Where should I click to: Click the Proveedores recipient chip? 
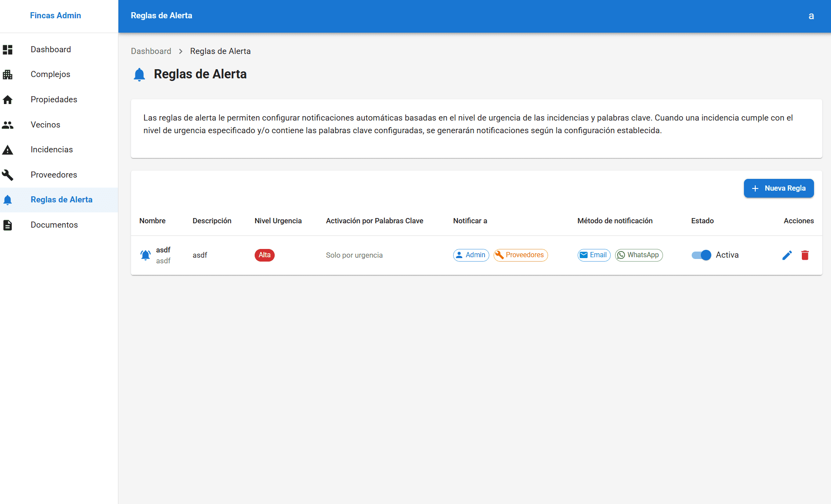pos(521,255)
